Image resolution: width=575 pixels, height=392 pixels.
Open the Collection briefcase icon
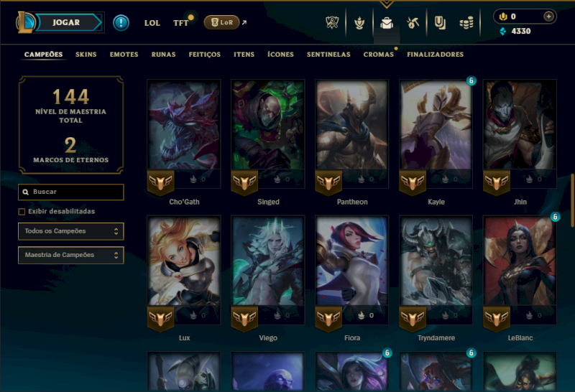(x=387, y=23)
